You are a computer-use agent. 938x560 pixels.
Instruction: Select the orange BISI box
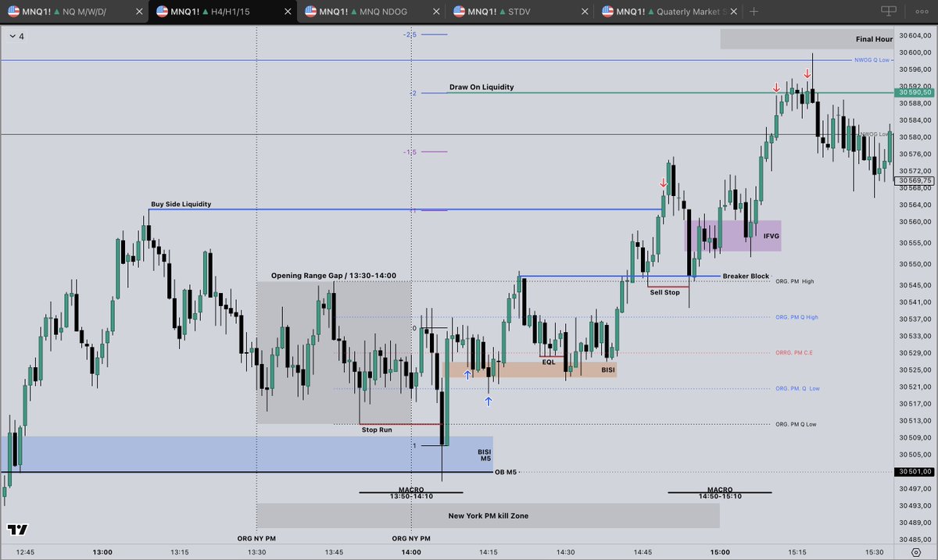(530, 369)
